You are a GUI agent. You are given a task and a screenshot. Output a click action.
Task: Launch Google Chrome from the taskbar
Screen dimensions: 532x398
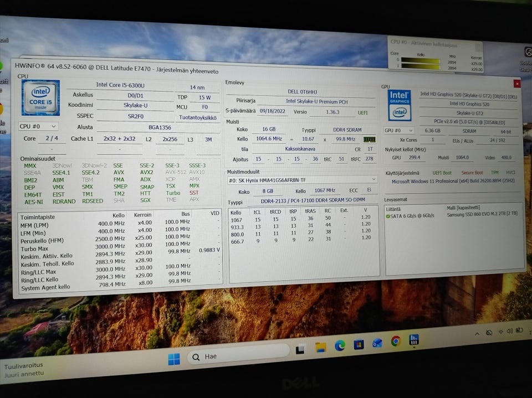pyautogui.click(x=396, y=341)
